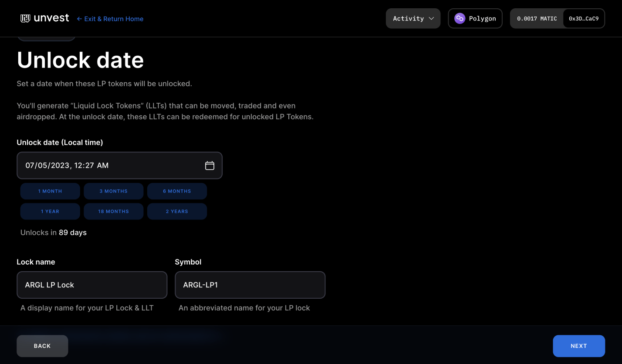Viewport: 622px width, 364px height.
Task: Select the 18 MONTHS lock duration
Action: click(113, 211)
